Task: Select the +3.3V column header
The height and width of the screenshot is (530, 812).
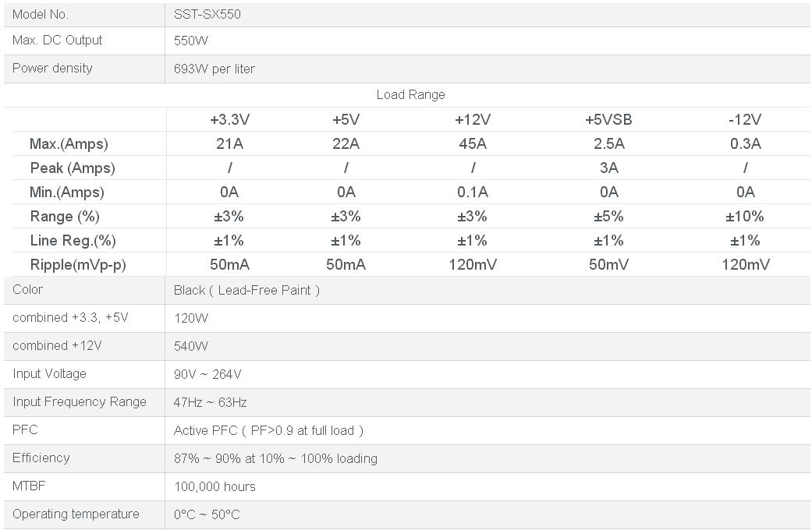Action: [x=229, y=119]
